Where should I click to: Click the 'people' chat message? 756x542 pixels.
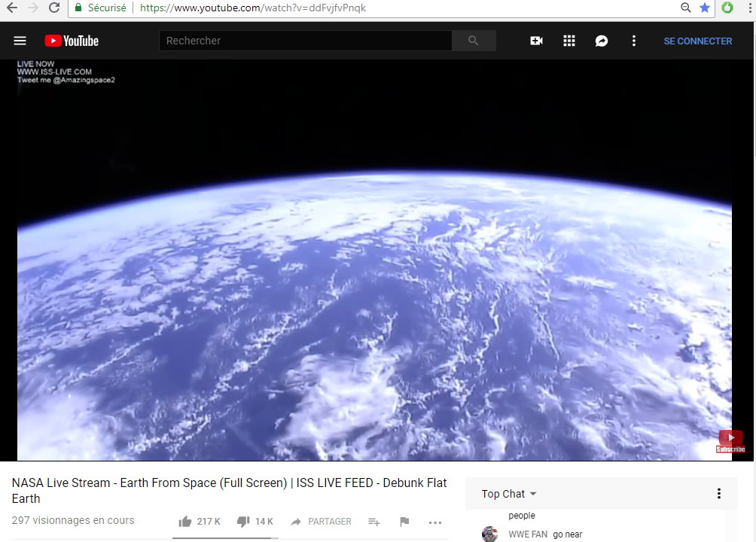(x=522, y=516)
